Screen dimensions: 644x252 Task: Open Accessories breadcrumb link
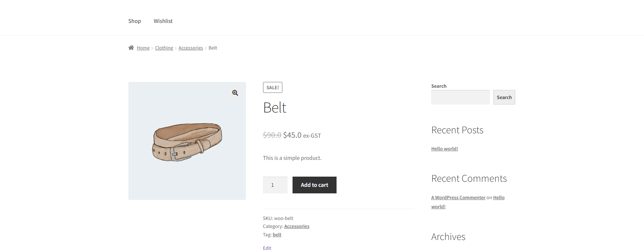[x=191, y=48]
